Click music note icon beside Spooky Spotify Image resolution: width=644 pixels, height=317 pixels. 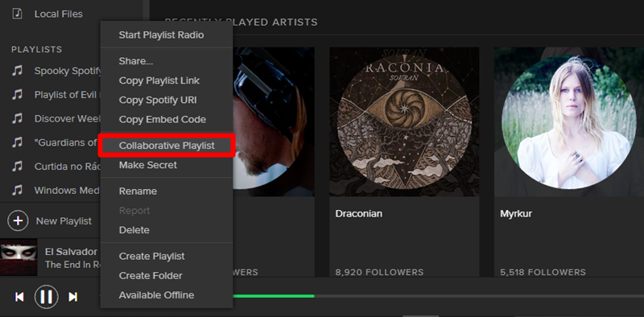point(17,71)
